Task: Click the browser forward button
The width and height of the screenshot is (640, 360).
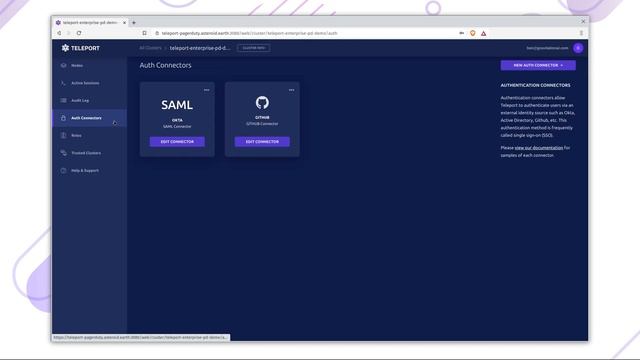Action: (x=69, y=33)
